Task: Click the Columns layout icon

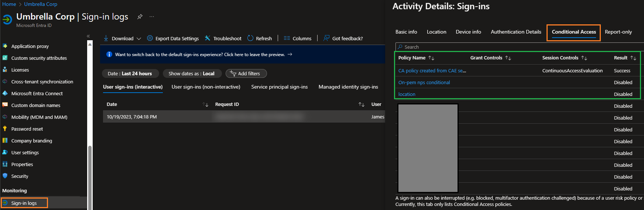Action: point(287,38)
